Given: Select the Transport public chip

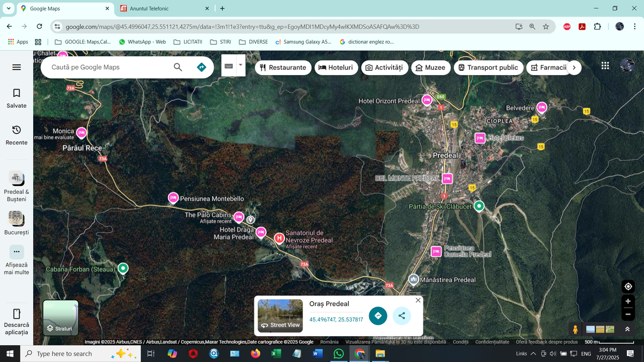Looking at the screenshot, I should (488, 68).
